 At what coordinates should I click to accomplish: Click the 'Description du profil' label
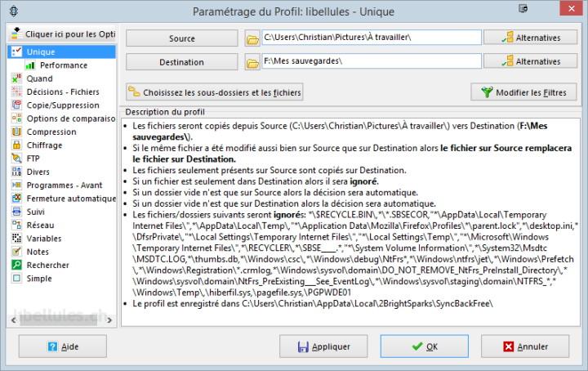(165, 112)
